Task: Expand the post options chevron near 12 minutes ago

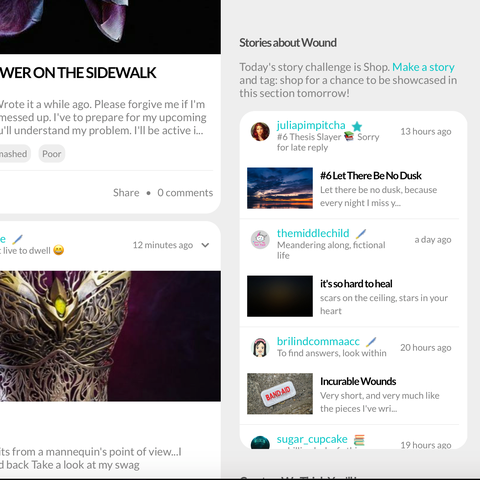Action: coord(205,245)
